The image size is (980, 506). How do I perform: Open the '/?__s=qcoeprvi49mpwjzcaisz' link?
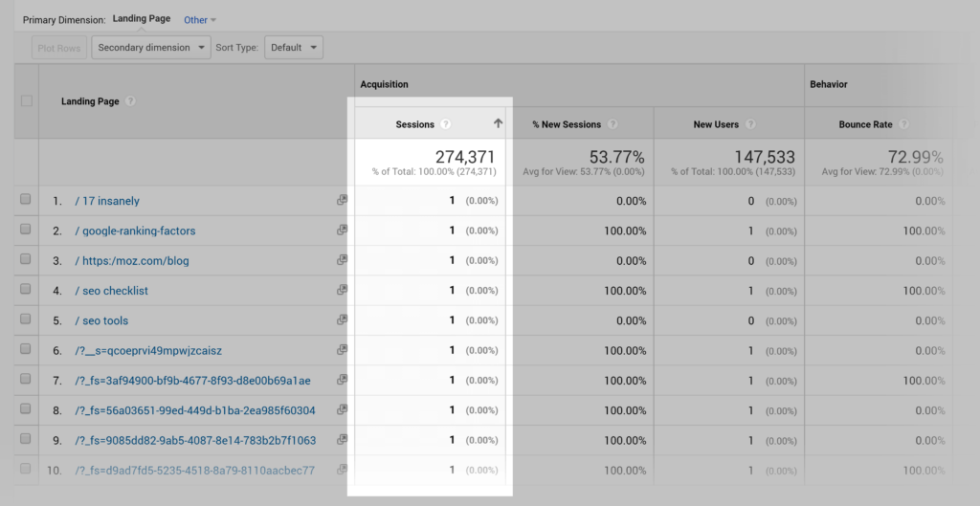[x=148, y=351]
